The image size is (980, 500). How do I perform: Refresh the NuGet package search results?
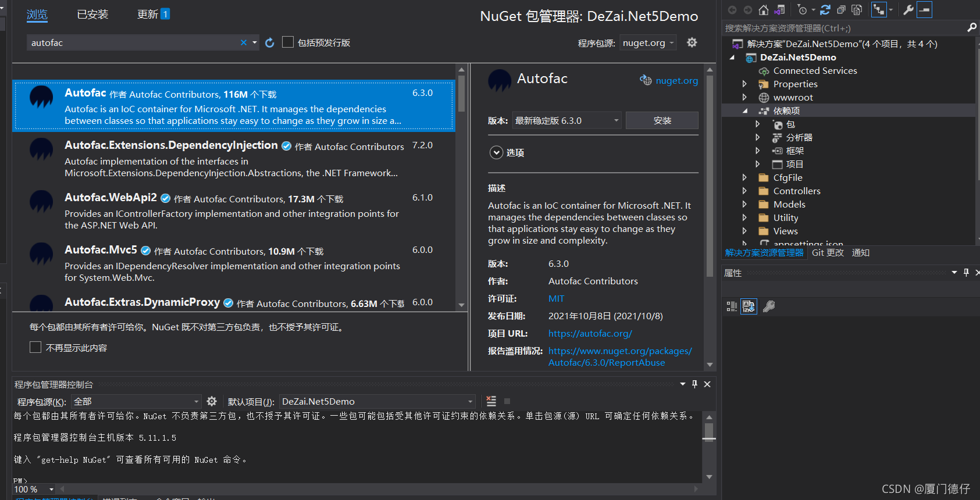point(270,42)
